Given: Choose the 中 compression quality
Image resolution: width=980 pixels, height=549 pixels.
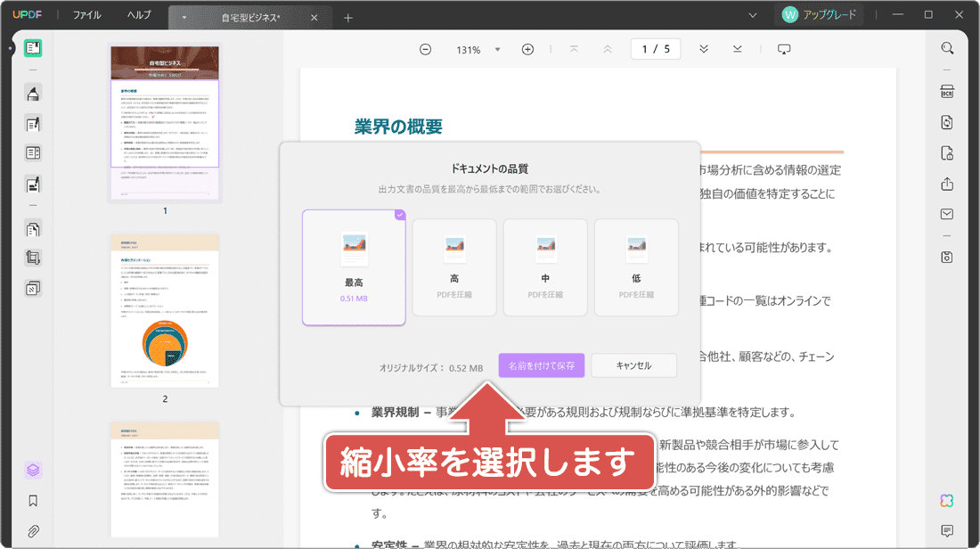Looking at the screenshot, I should coord(544,267).
